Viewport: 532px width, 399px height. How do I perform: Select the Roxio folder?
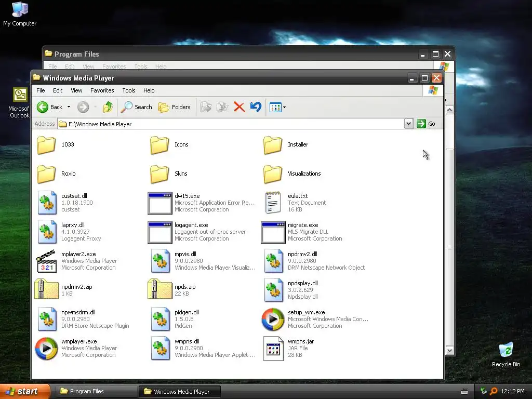point(46,174)
